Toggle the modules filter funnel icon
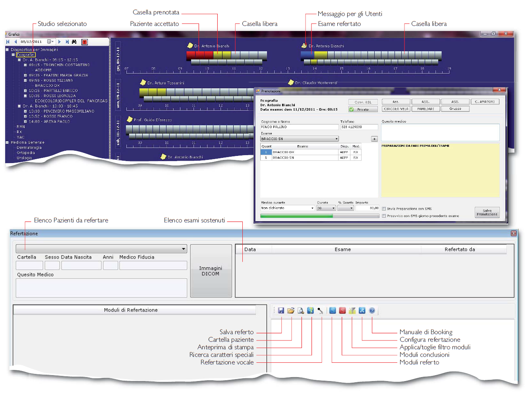This screenshot has width=532, height=393. (352, 311)
